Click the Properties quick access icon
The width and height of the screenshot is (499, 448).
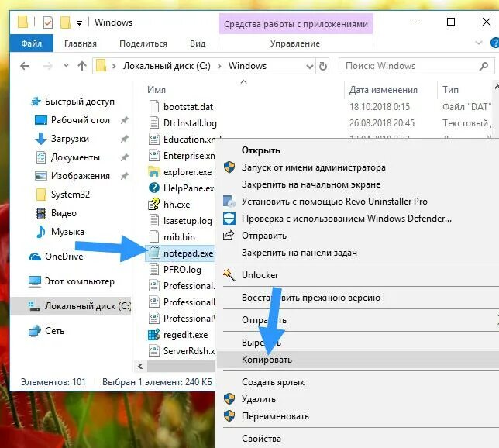click(48, 22)
